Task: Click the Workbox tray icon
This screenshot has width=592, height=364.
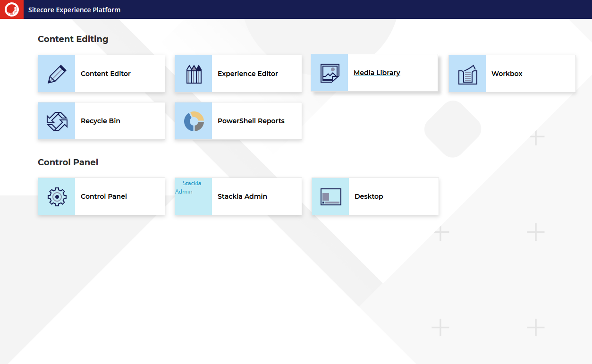Action: (x=467, y=74)
